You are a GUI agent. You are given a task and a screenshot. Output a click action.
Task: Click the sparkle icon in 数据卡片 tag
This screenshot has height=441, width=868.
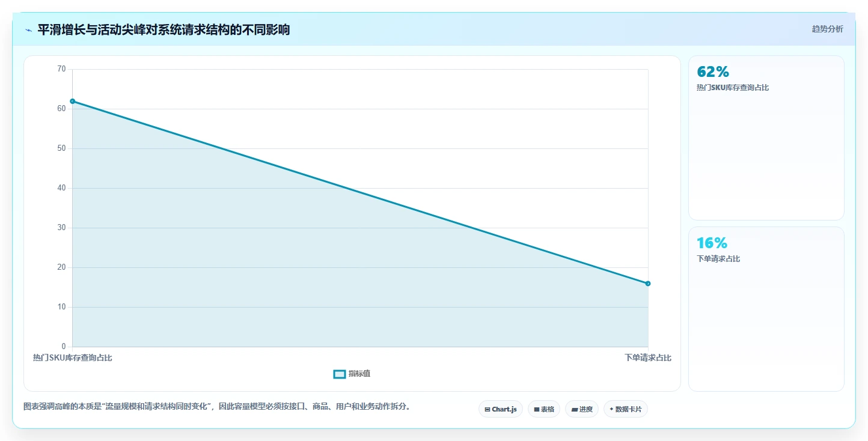point(611,409)
